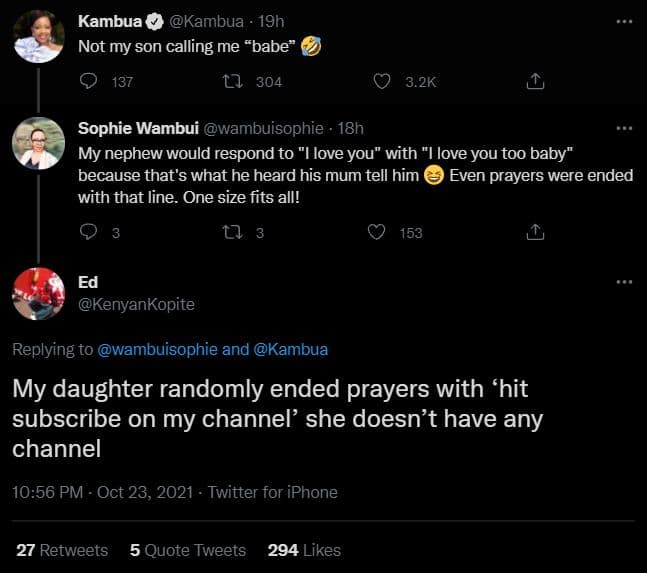Open more options on Sophie Wambui's tweet
Image resolution: width=647 pixels, height=573 pixels.
pos(624,128)
